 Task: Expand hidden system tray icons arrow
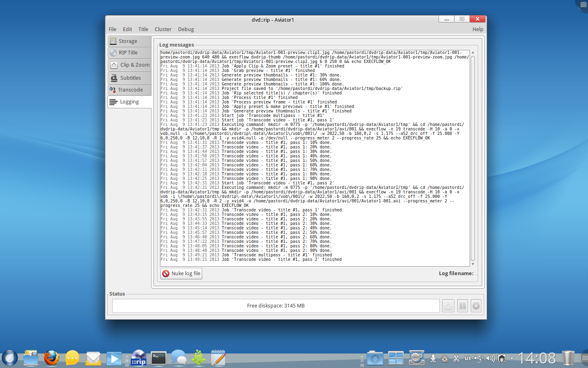(x=512, y=359)
